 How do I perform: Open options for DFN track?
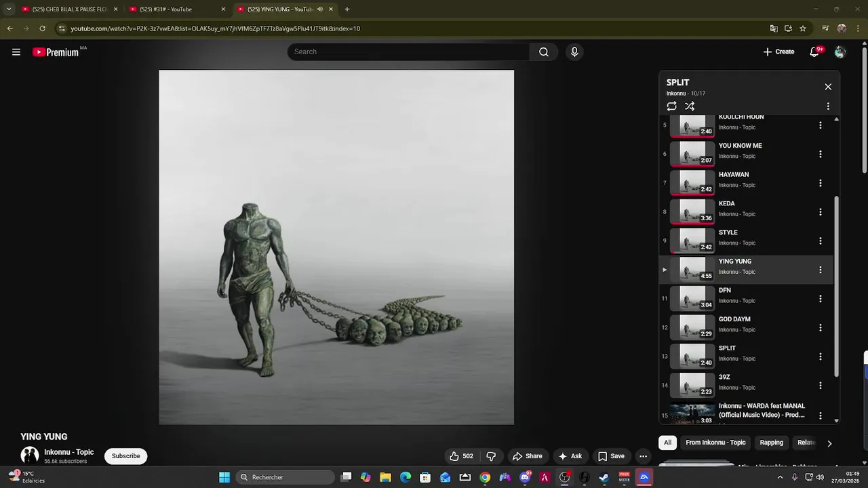click(x=820, y=299)
